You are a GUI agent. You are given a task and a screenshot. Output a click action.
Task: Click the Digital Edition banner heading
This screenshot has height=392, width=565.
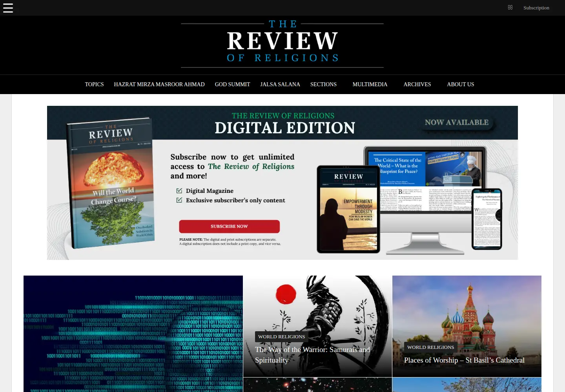pyautogui.click(x=284, y=128)
